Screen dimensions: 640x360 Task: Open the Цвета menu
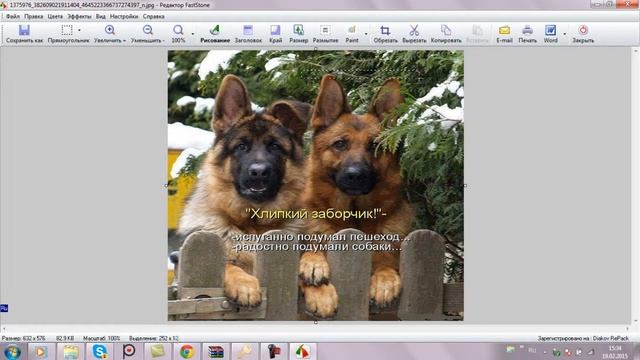(x=55, y=17)
